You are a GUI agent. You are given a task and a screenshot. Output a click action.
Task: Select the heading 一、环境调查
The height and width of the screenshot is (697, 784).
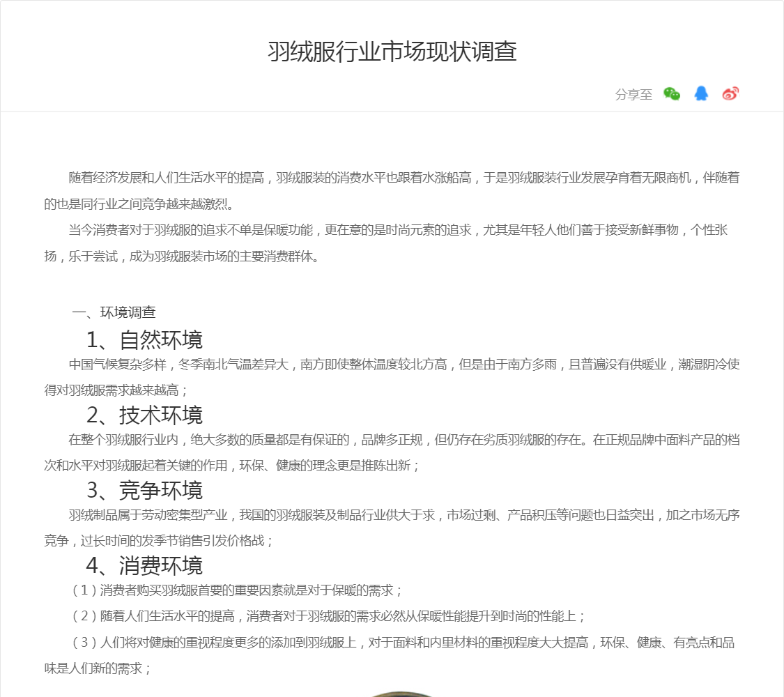coord(114,312)
